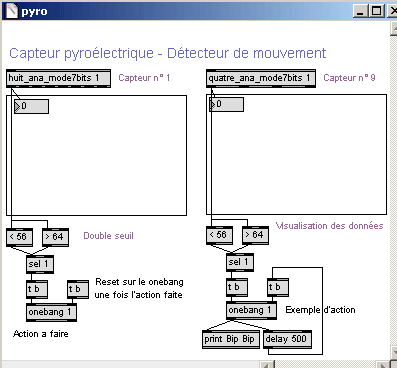
Task: Select left patch 't b' under sel 1
Action: (x=37, y=289)
